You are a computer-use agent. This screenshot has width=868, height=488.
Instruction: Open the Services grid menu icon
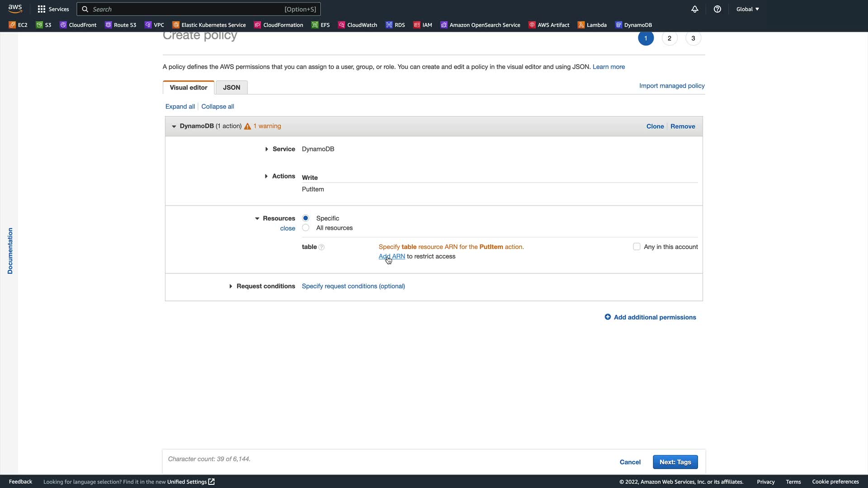pyautogui.click(x=42, y=9)
